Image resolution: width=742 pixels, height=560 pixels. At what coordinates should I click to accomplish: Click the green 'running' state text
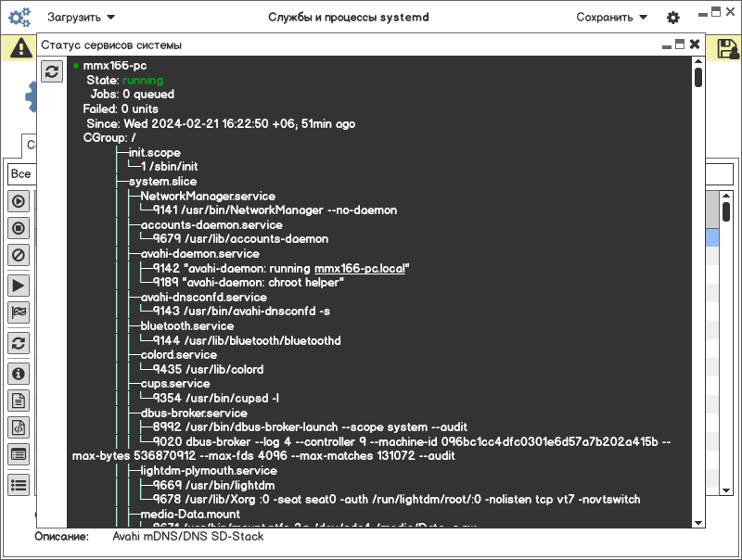[143, 81]
